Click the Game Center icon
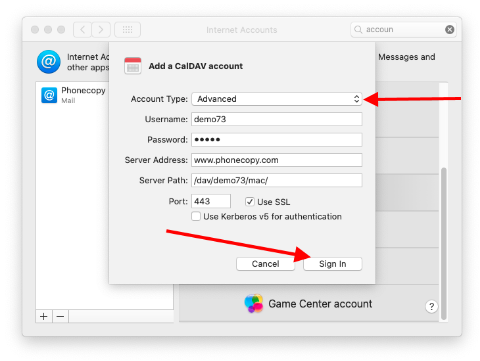Viewport: 480px width, 361px height. coord(254,303)
